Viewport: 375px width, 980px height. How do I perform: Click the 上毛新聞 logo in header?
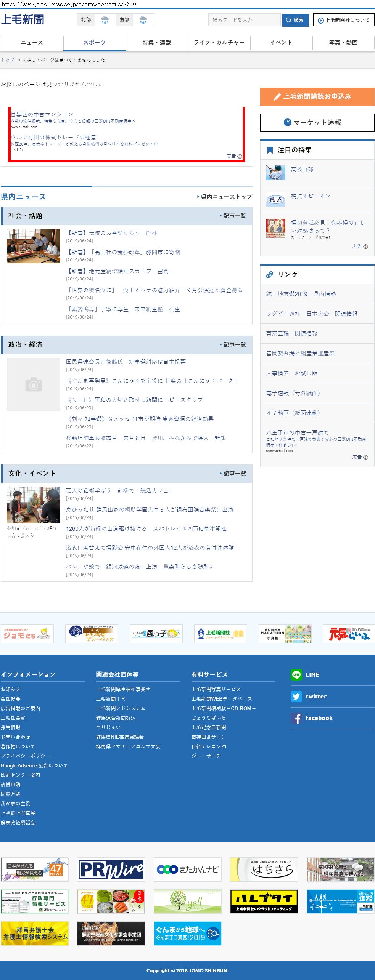point(23,19)
